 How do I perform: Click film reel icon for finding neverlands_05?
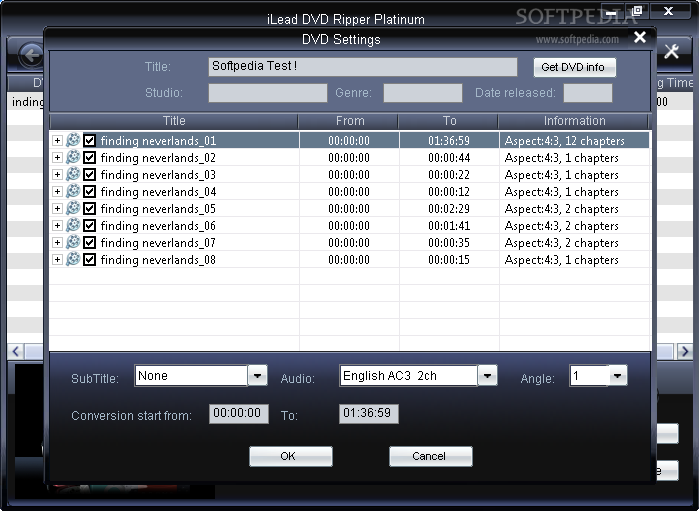73,208
